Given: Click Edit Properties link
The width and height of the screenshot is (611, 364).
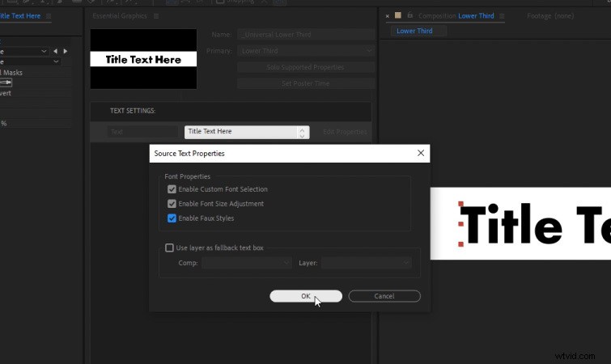Looking at the screenshot, I should pos(345,132).
